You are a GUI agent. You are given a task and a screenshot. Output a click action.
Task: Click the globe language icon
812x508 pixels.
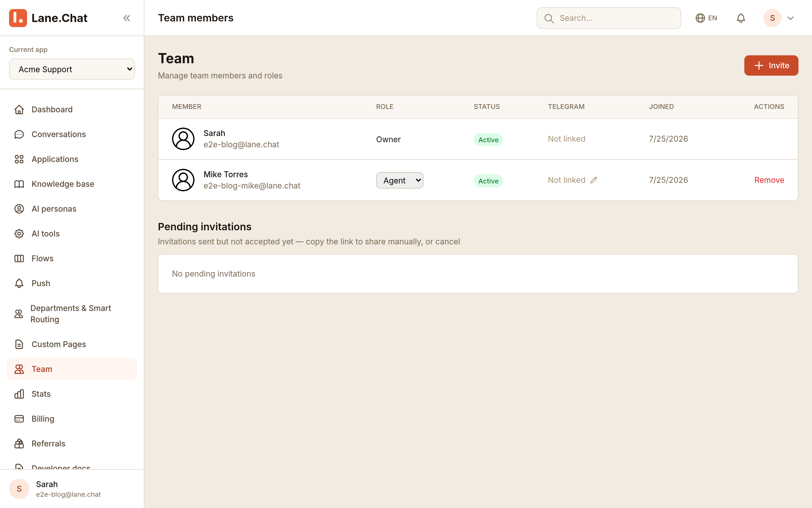(700, 18)
